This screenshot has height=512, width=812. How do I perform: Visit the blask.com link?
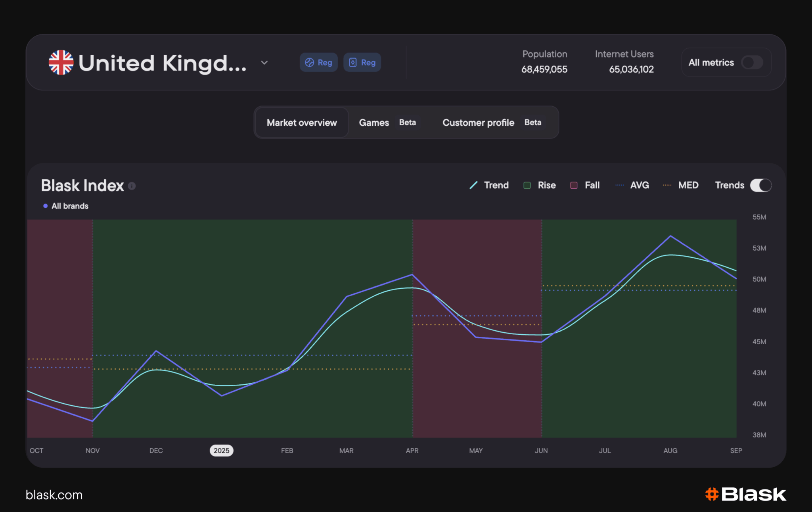(x=54, y=495)
